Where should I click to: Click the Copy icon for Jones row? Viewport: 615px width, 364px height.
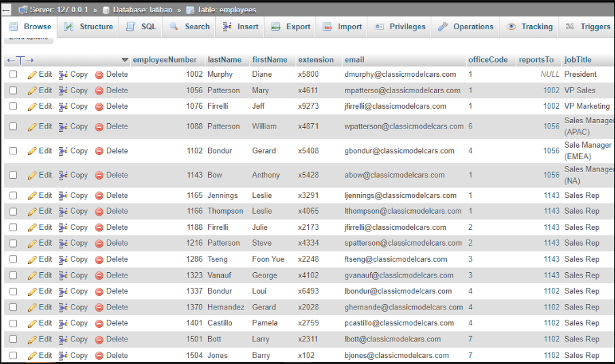[x=63, y=356]
